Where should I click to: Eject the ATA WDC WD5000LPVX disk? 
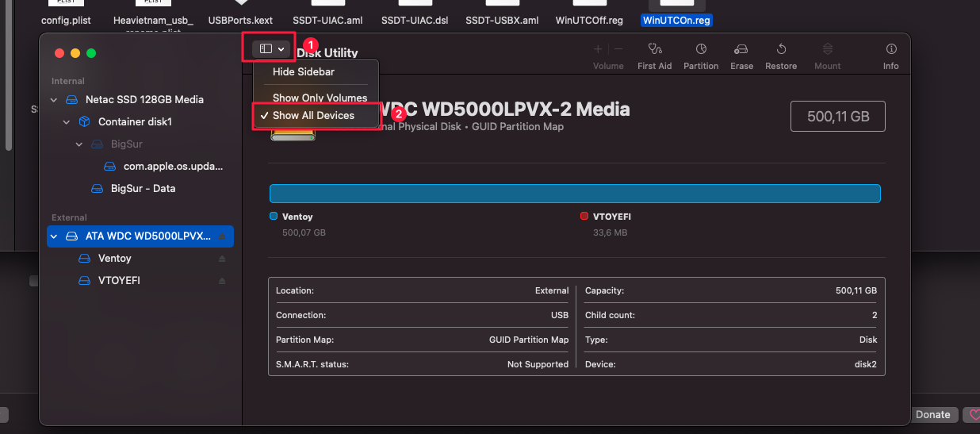point(222,236)
